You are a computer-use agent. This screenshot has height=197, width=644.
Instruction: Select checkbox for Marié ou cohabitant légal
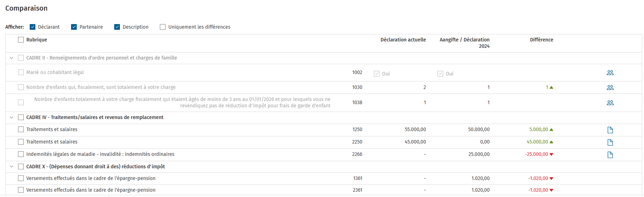coord(21,72)
